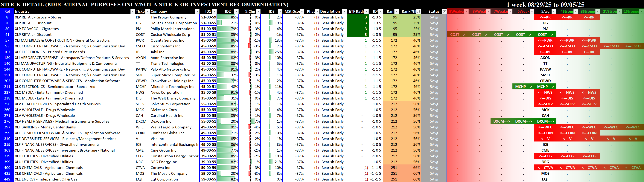The height and width of the screenshot is (182, 644).
Task: Open the Description column filter dropdown
Action: pyautogui.click(x=344, y=11)
